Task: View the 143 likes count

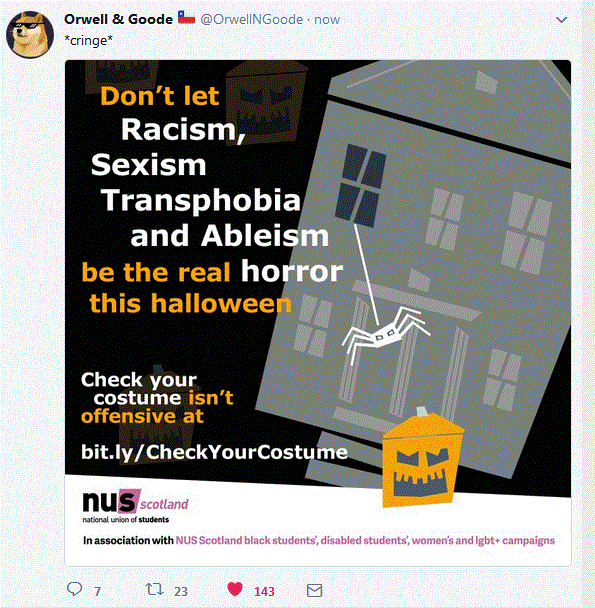Action: (x=264, y=591)
